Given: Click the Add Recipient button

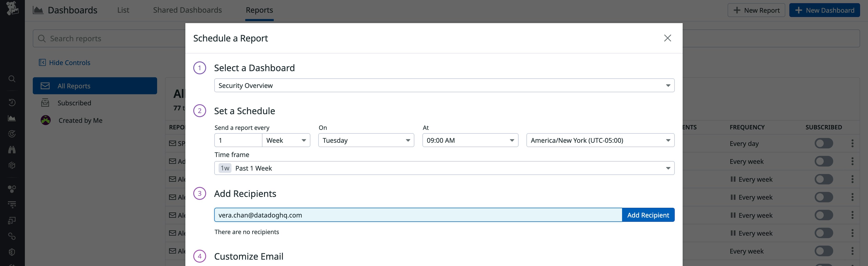Looking at the screenshot, I should click(x=648, y=215).
